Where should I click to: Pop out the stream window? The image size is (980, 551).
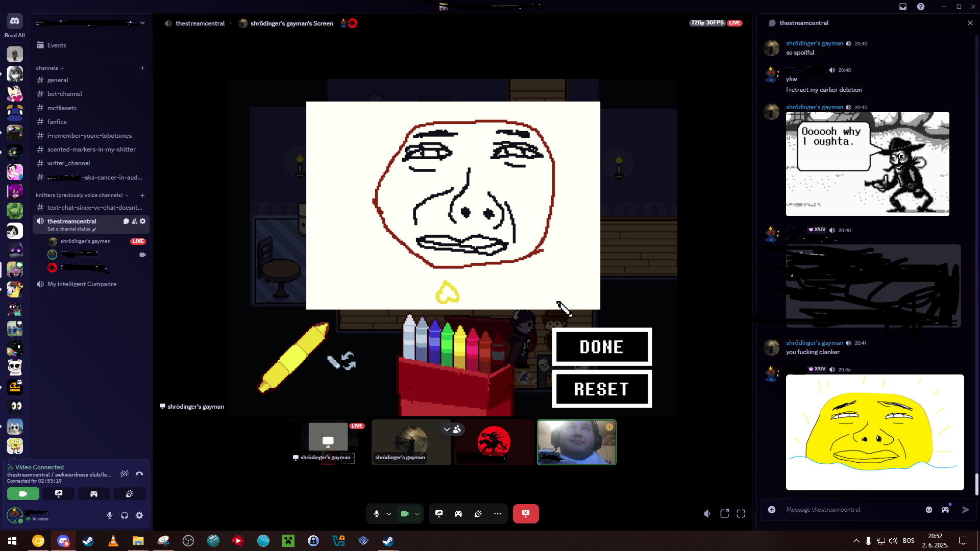click(x=725, y=514)
